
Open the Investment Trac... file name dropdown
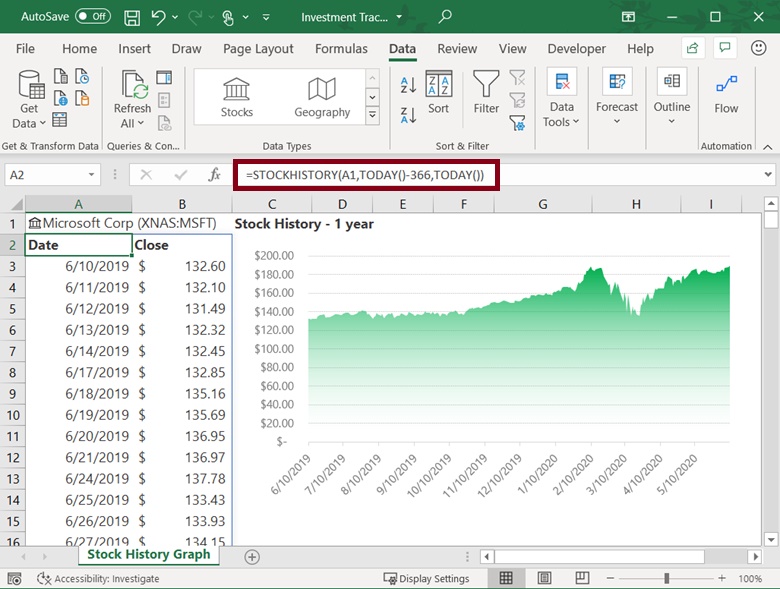click(399, 17)
